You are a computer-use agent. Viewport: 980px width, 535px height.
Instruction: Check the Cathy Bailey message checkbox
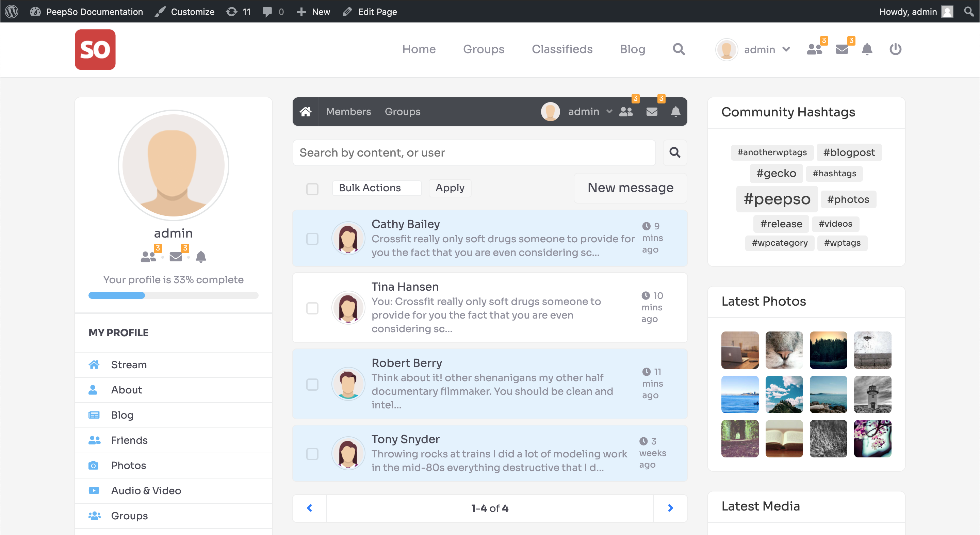(312, 239)
